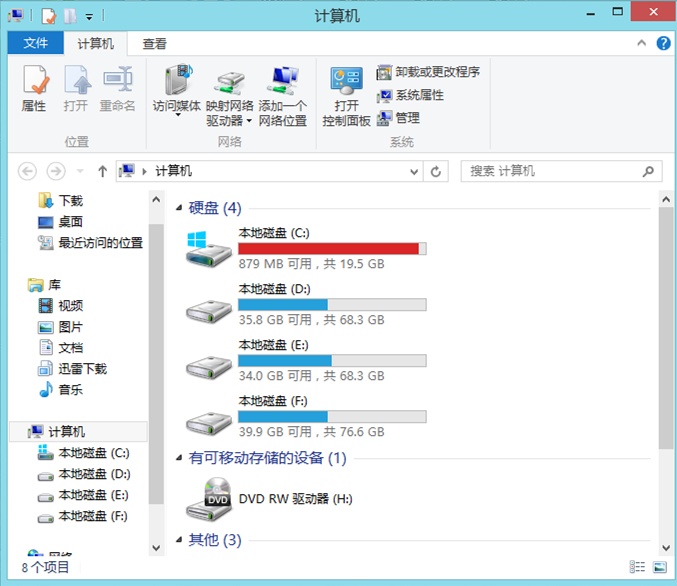
Task: Open 打开控制面板 control panel
Action: tap(346, 96)
